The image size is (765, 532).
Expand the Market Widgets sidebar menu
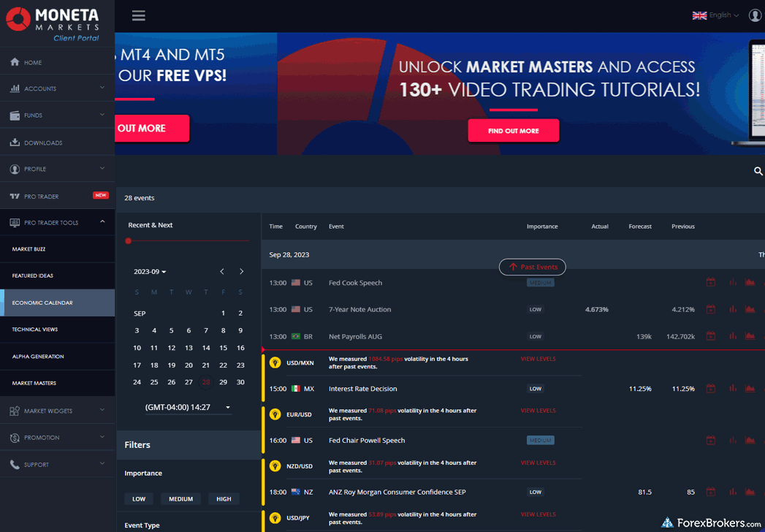57,411
